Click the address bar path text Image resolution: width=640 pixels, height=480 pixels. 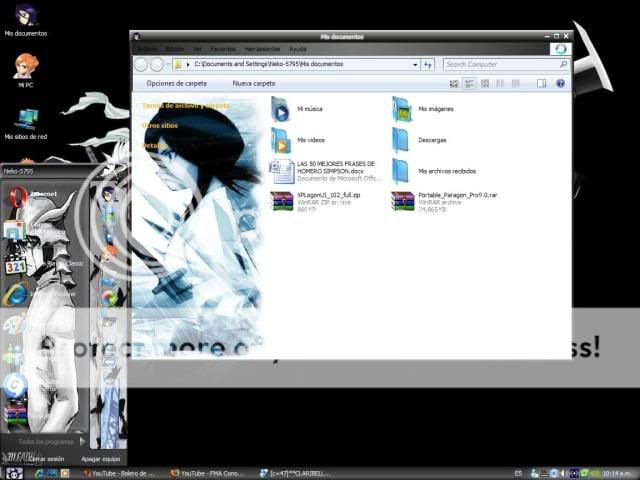[269, 64]
